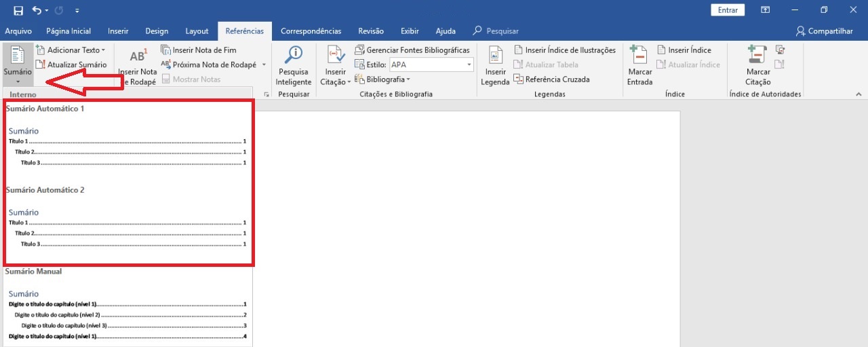Open the Arquivo menu
868x347 pixels.
click(x=18, y=31)
